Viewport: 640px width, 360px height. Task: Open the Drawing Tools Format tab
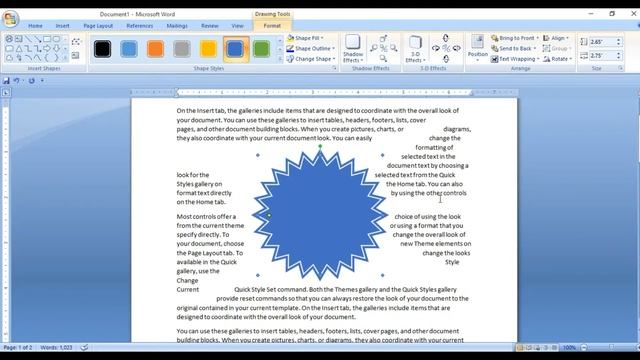click(272, 26)
